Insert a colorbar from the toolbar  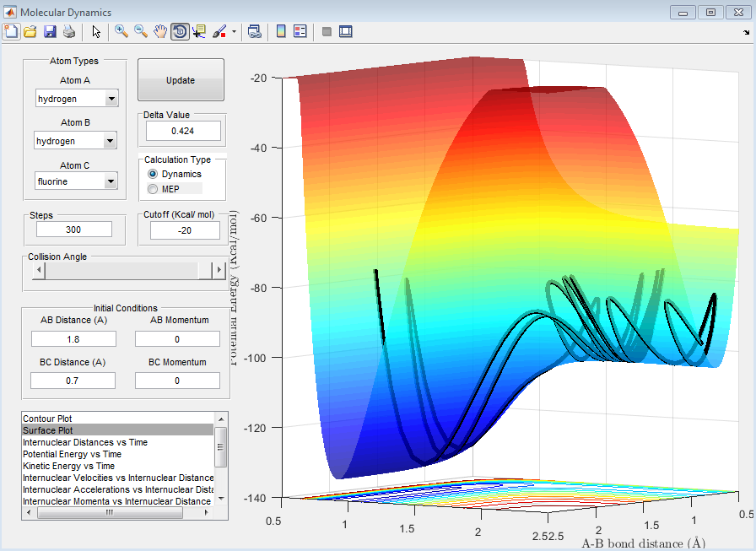pyautogui.click(x=281, y=31)
